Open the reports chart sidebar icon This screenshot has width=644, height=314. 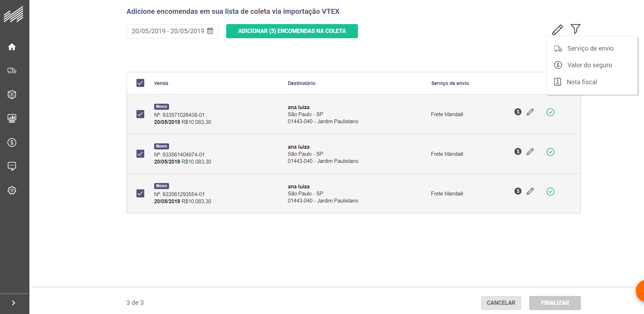click(12, 118)
